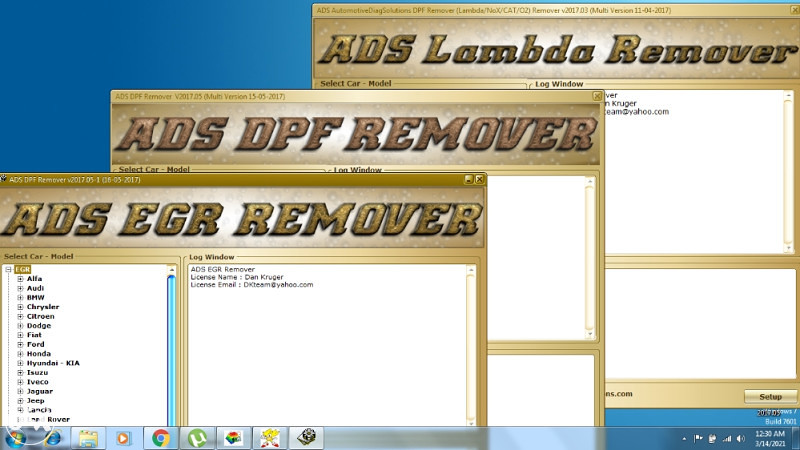Minimize the ADS EGR Remover window
Image resolution: width=800 pixels, height=450 pixels.
[x=469, y=180]
